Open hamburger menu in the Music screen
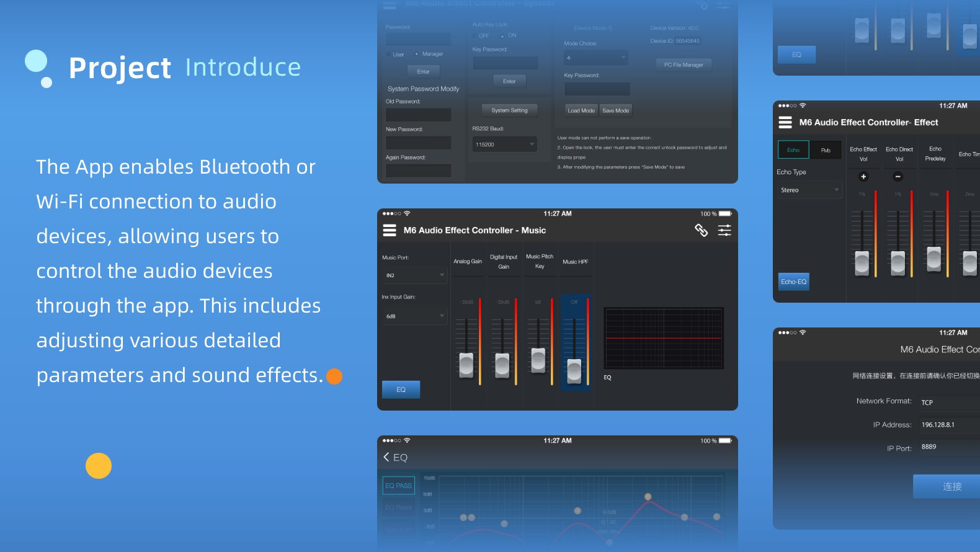 (x=390, y=231)
